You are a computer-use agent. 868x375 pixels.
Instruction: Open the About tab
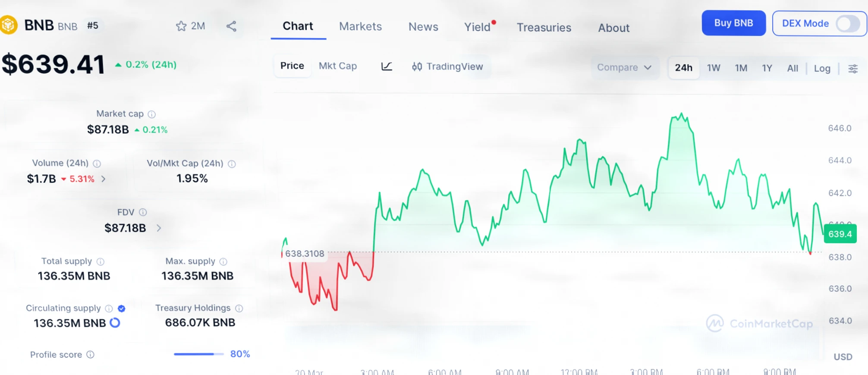click(613, 28)
